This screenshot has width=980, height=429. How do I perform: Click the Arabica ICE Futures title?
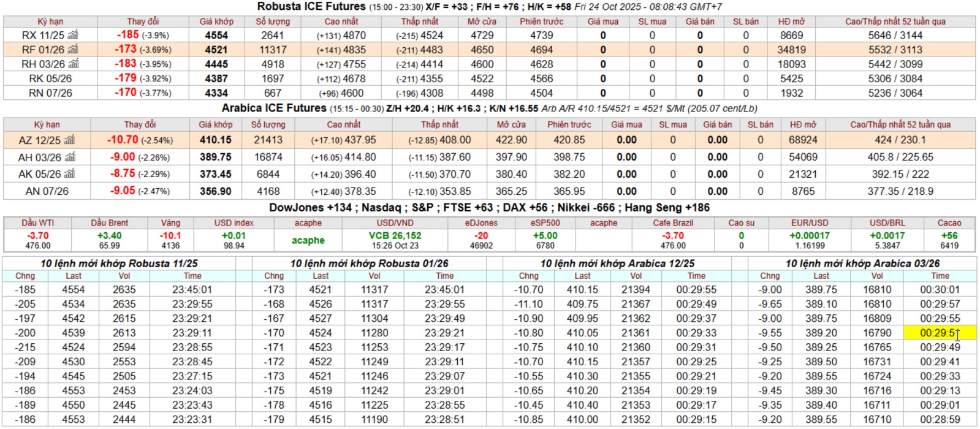click(274, 108)
